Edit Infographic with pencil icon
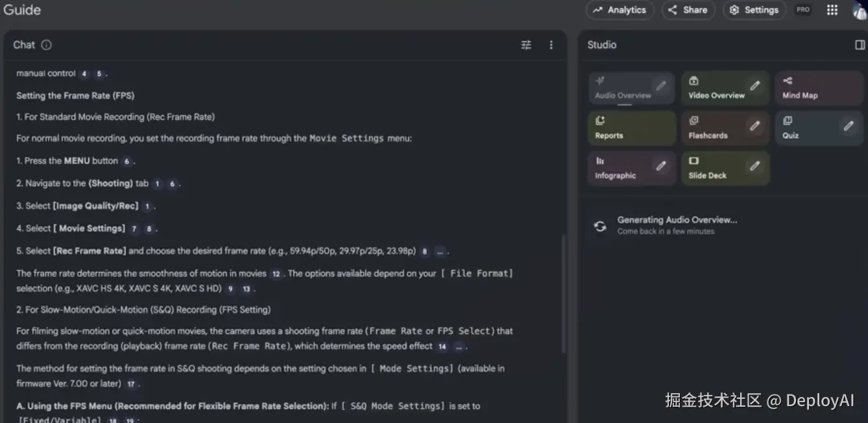Screen dimensions: 868x423 [661, 166]
